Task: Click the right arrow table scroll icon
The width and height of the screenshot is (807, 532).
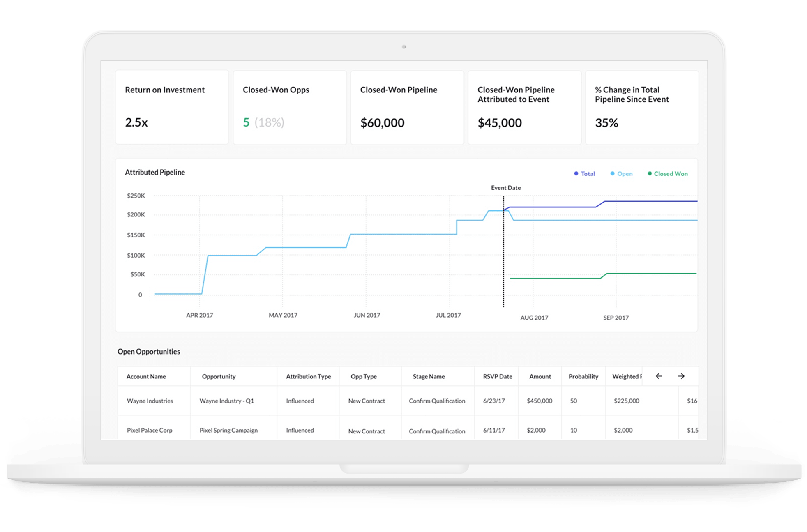Action: click(681, 376)
